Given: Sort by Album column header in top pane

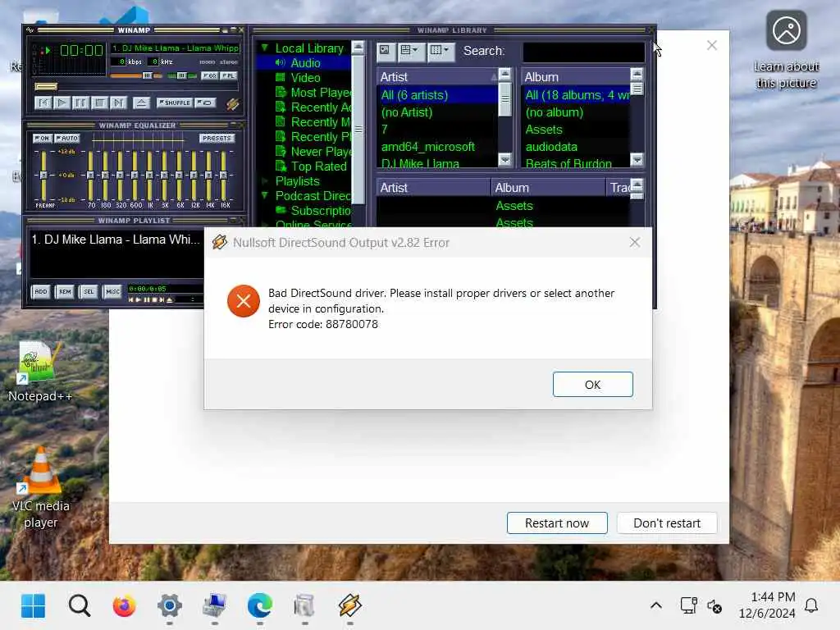Looking at the screenshot, I should click(576, 76).
